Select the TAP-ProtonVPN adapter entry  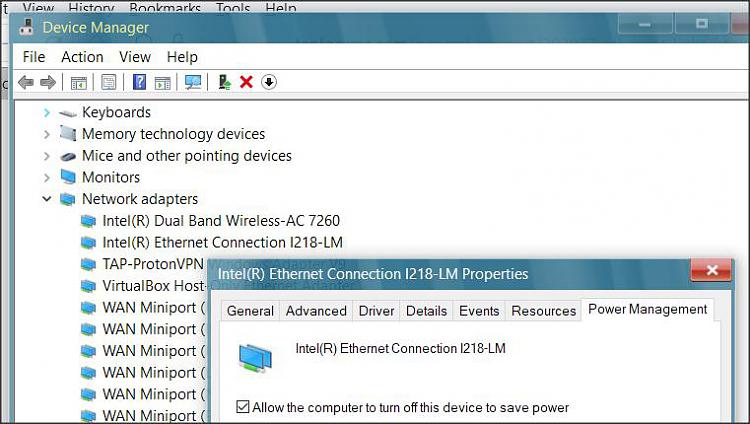tap(153, 264)
